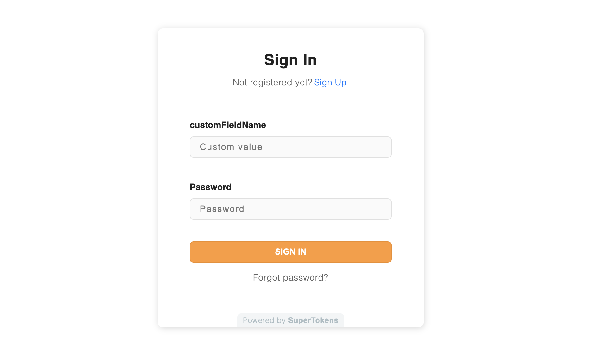Click the Custom value placeholder text
This screenshot has height=364, width=589.
click(231, 147)
